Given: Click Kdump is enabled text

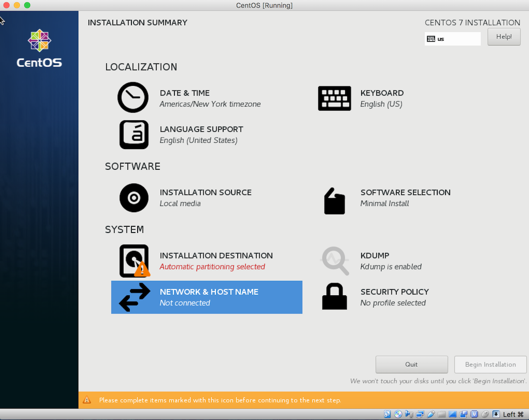Looking at the screenshot, I should click(x=391, y=267).
